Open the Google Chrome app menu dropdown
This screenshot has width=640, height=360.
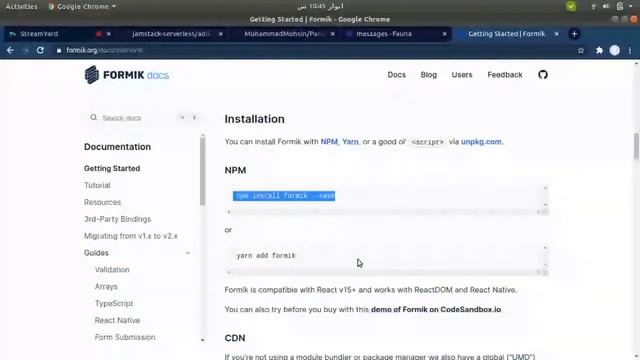(x=82, y=7)
